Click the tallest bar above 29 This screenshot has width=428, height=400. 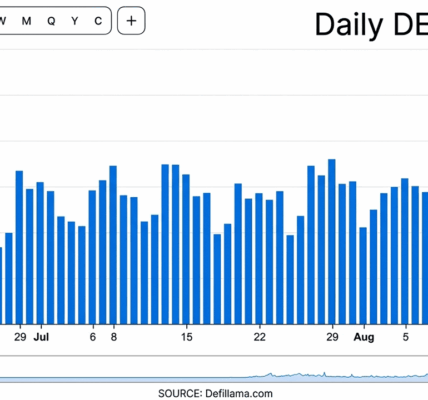coord(332,242)
